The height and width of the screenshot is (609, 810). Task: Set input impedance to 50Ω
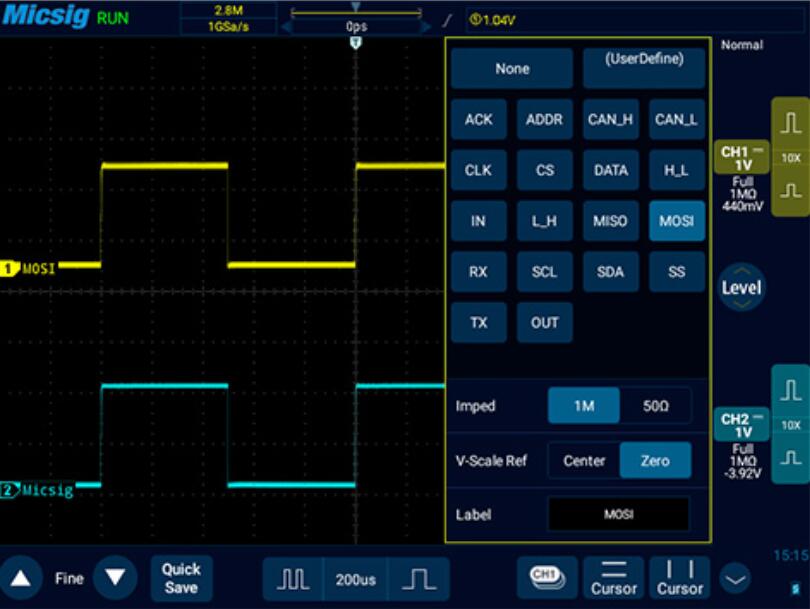pos(656,406)
